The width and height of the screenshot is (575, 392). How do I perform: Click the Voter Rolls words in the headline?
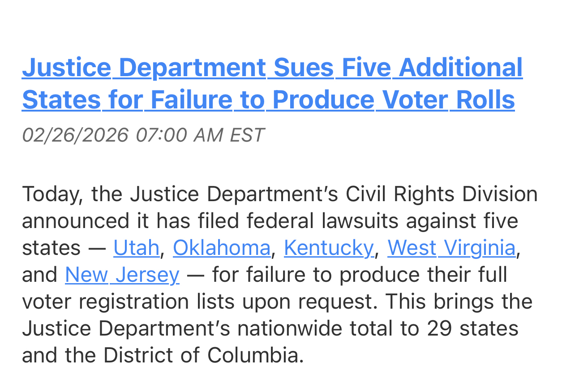[448, 99]
